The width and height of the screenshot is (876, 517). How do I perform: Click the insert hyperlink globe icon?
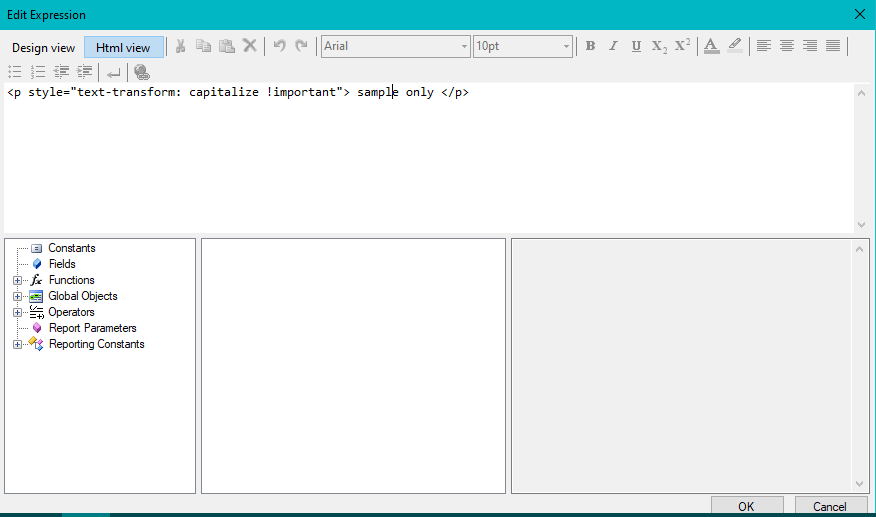(x=142, y=72)
